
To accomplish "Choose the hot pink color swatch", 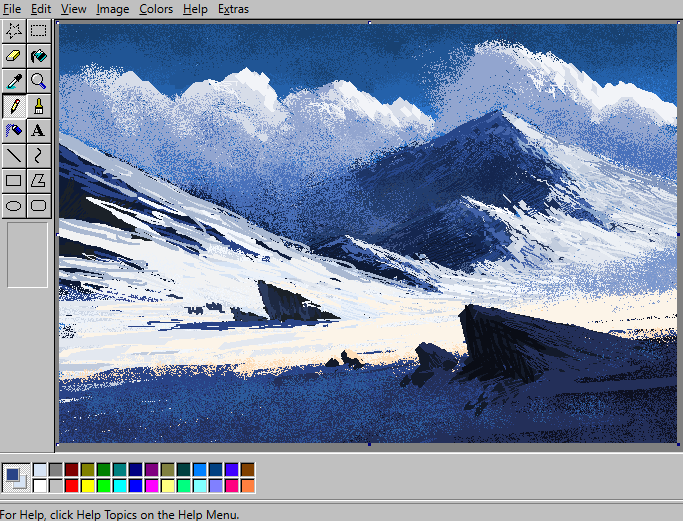I will 232,486.
